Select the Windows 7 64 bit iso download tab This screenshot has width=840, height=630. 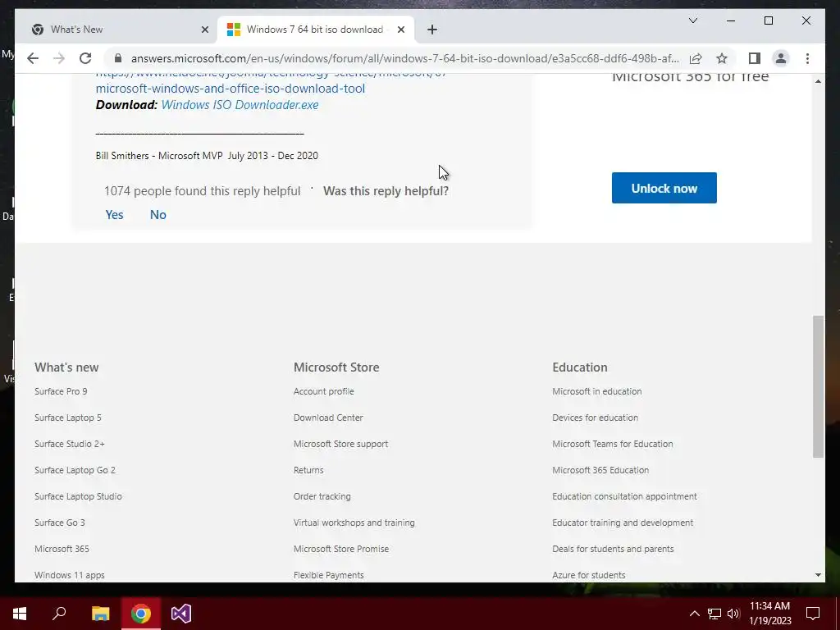(315, 30)
